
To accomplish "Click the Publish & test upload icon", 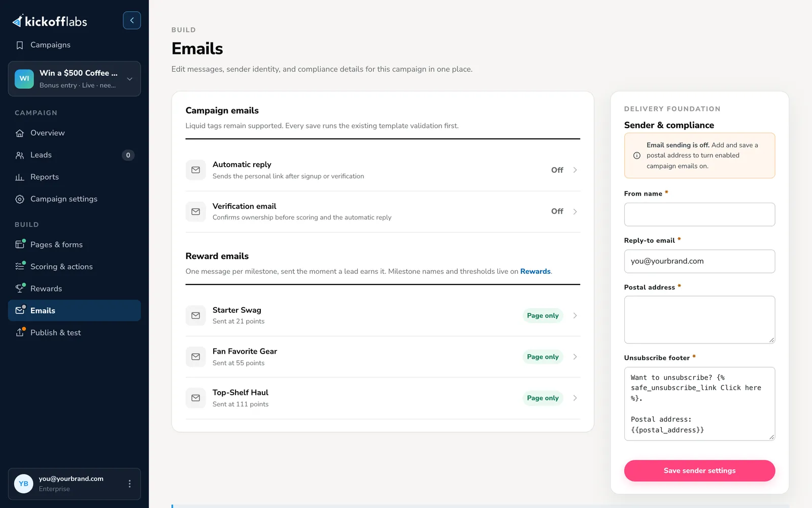I will pos(20,332).
